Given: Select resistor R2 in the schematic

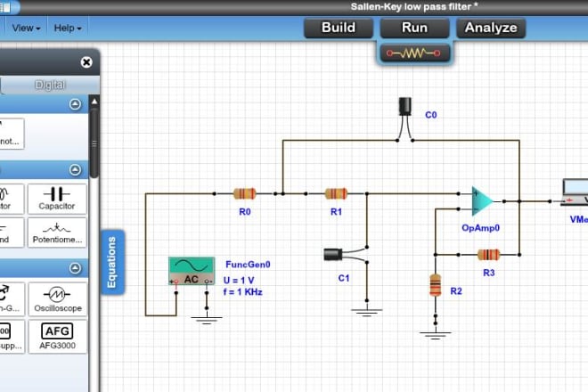Looking at the screenshot, I should pyautogui.click(x=435, y=285).
